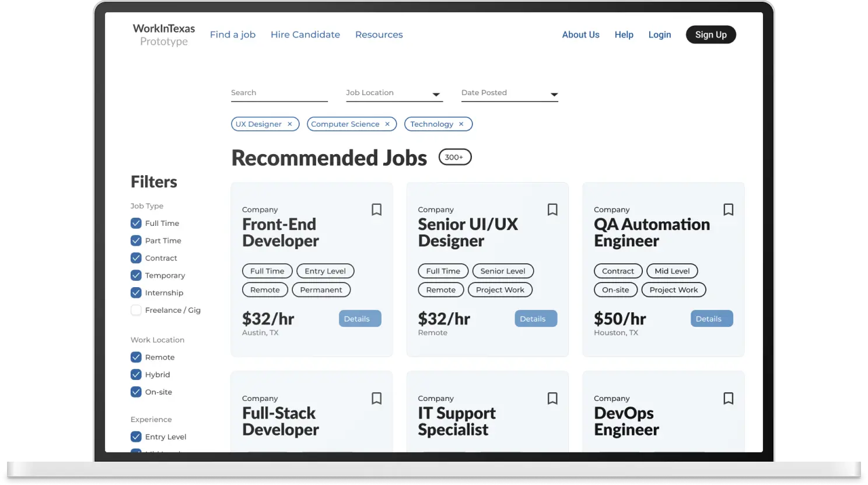
Task: Click the Search input field
Action: pyautogui.click(x=279, y=93)
